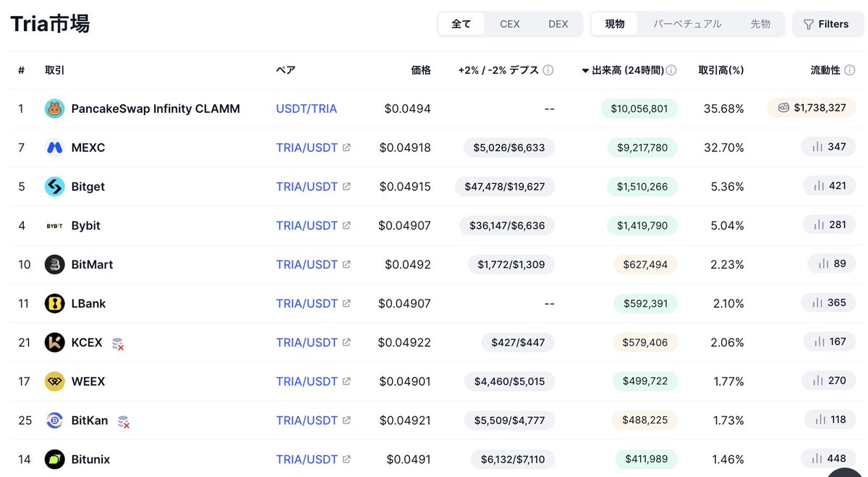Open the Bitunix exchange name link
The height and width of the screenshot is (477, 868).
tap(90, 459)
